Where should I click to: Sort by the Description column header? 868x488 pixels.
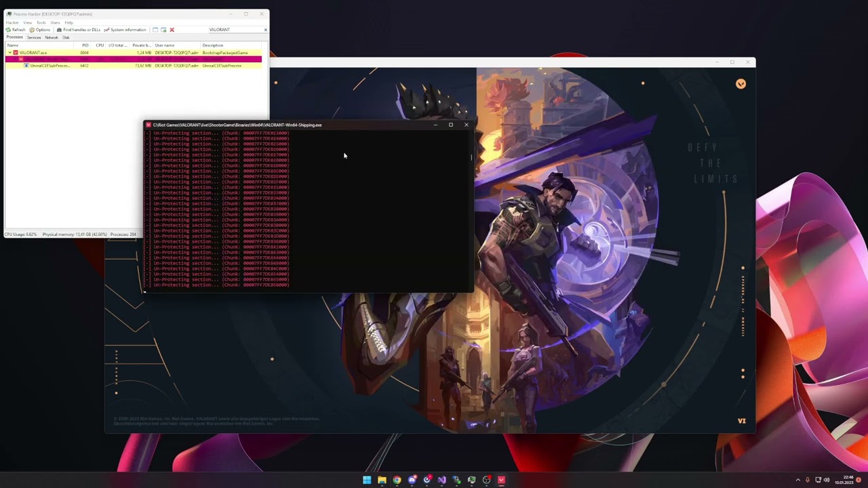(231, 45)
